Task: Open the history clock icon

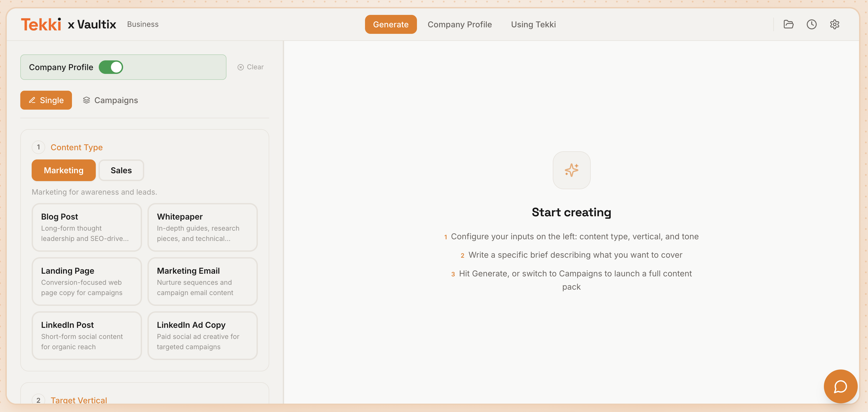Action: coord(811,24)
